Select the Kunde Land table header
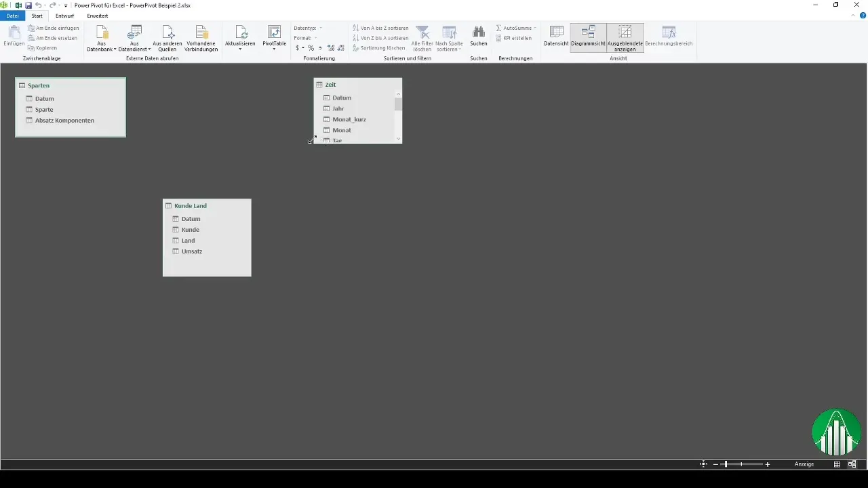Viewport: 868px width, 488px height. (x=207, y=206)
